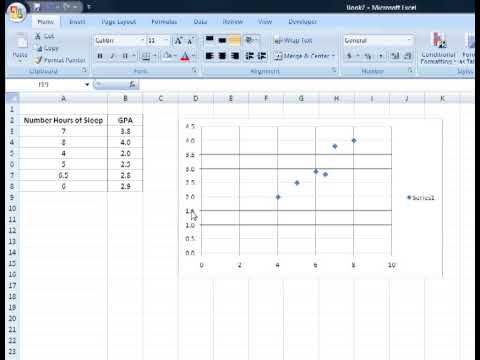The image size is (480, 360).
Task: Click the Save icon in quick access toolbar
Action: click(x=37, y=7)
